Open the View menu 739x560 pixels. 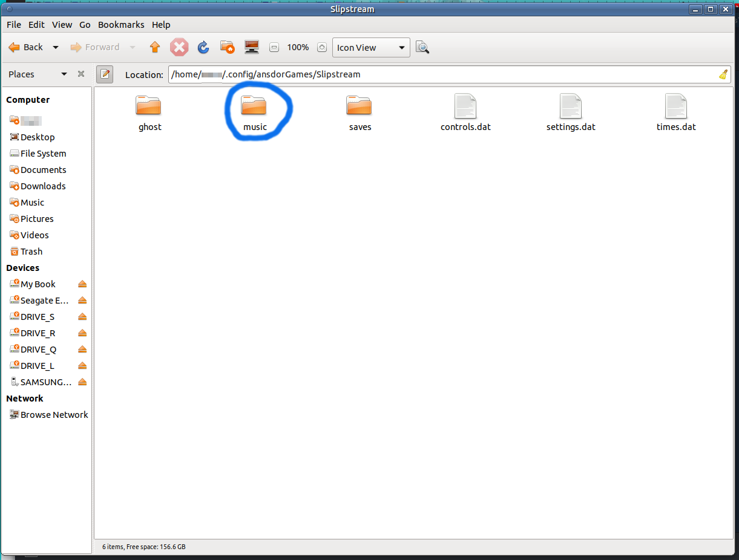tap(62, 25)
